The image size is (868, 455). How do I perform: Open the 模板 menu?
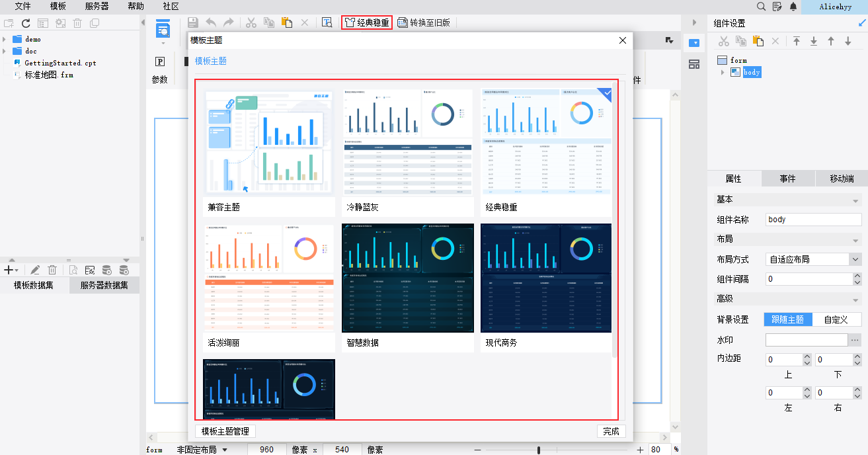coord(58,6)
